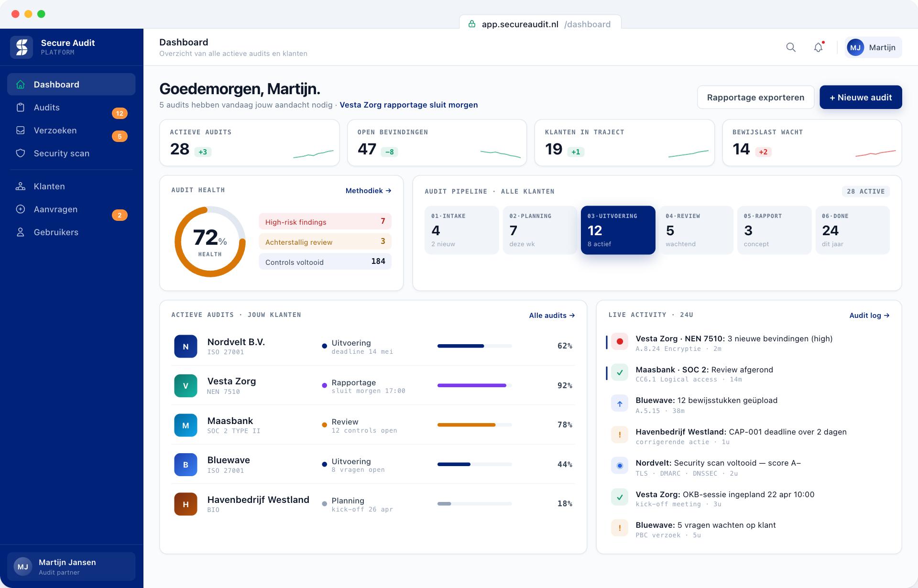Click the High-risk findings row
The height and width of the screenshot is (588, 918).
click(x=325, y=221)
